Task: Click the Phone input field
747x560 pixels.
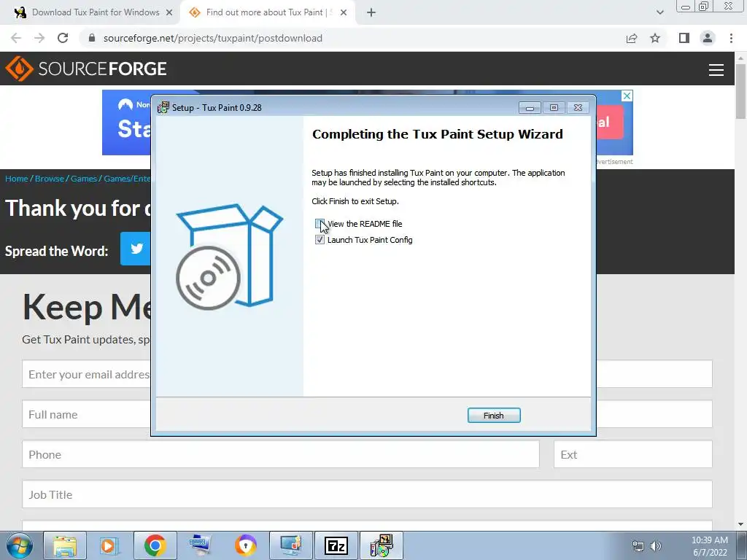Action: pyautogui.click(x=281, y=454)
